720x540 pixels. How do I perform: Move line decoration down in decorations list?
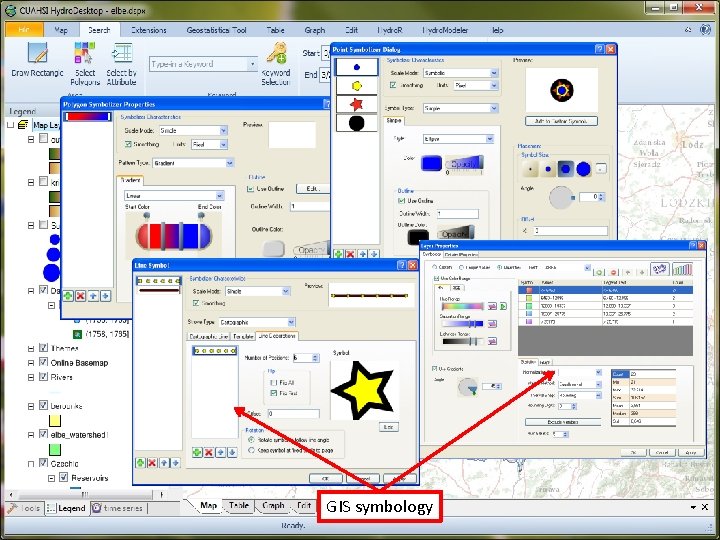[x=233, y=452]
